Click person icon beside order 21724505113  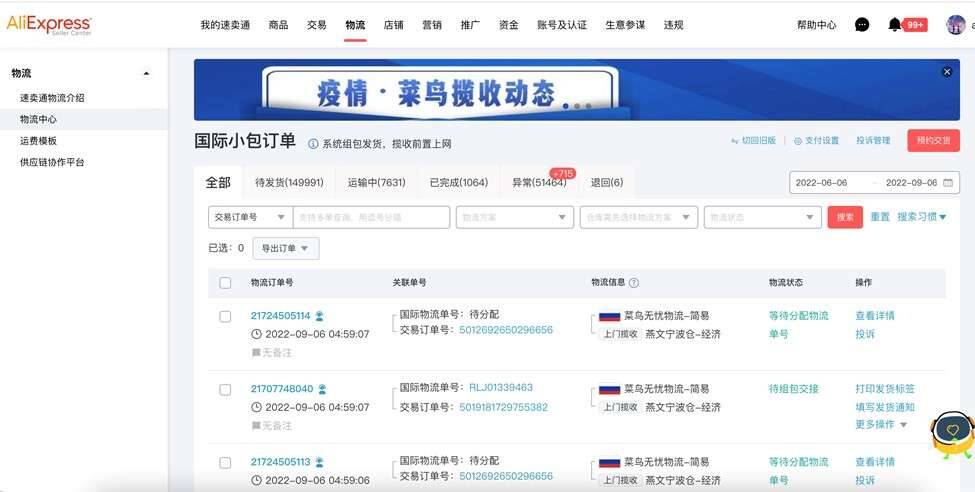(320, 462)
